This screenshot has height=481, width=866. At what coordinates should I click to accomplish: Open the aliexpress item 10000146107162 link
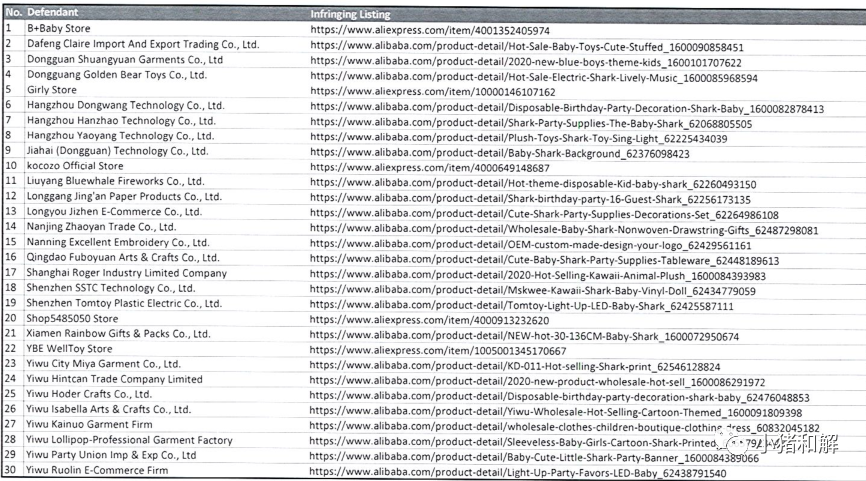point(433,92)
